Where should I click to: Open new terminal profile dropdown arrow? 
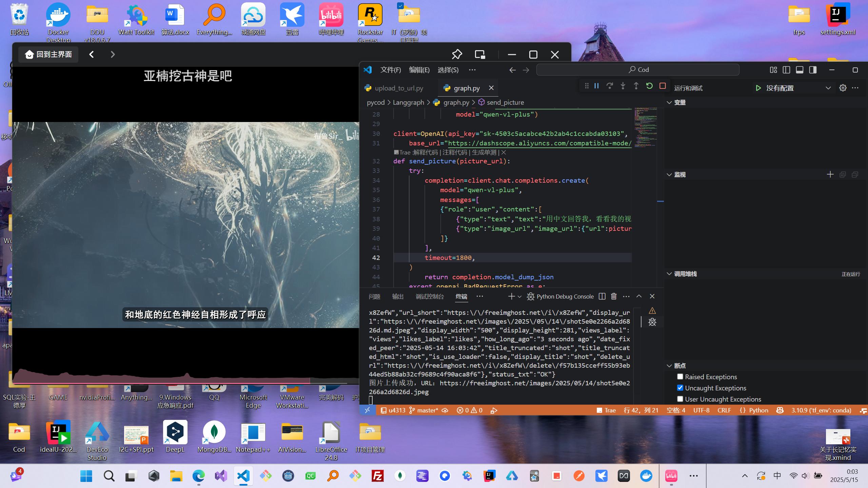[x=519, y=297]
